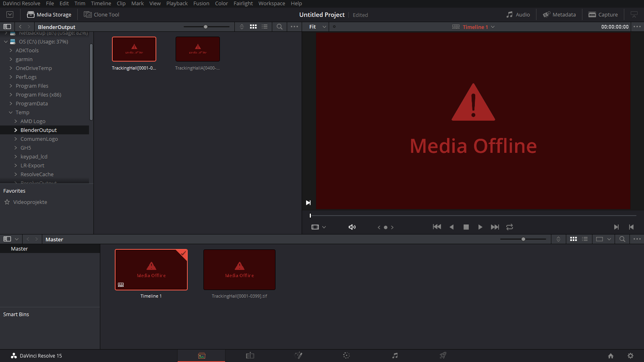Jump to first frame in viewer
This screenshot has height=362, width=644.
pyautogui.click(x=437, y=227)
